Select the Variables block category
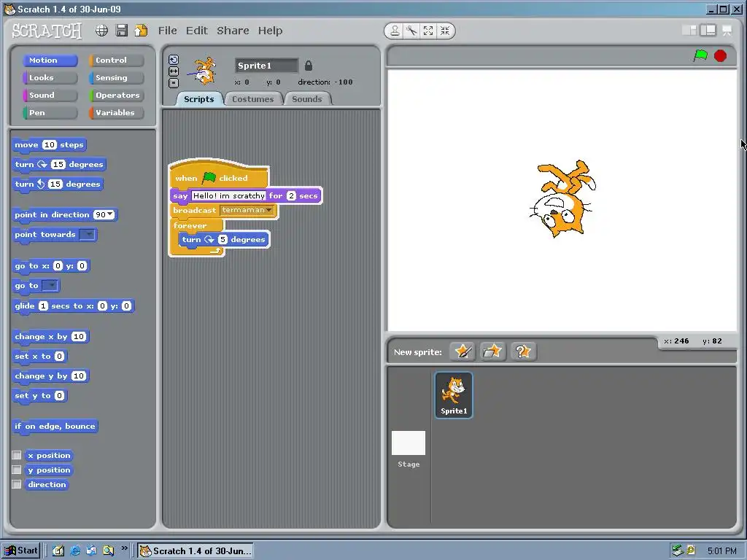 (x=116, y=113)
